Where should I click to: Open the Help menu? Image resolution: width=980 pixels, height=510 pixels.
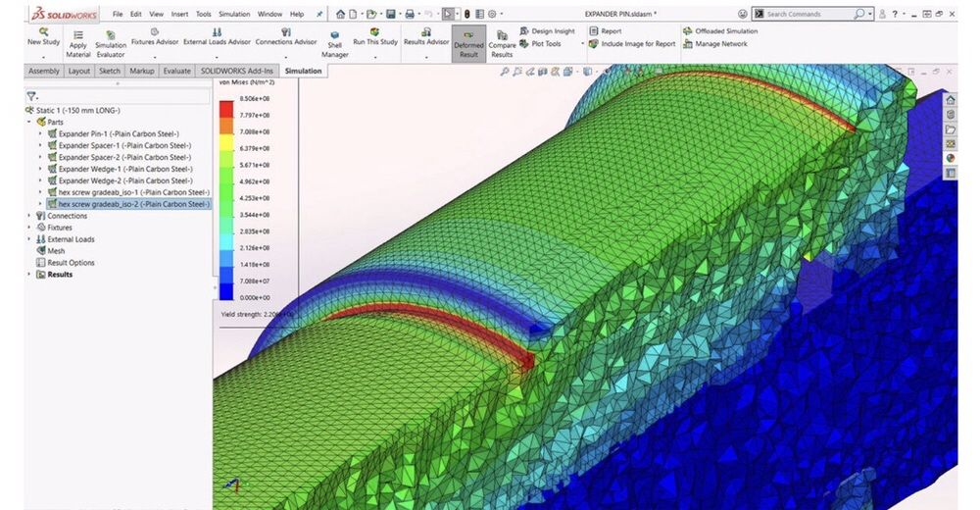tap(297, 14)
